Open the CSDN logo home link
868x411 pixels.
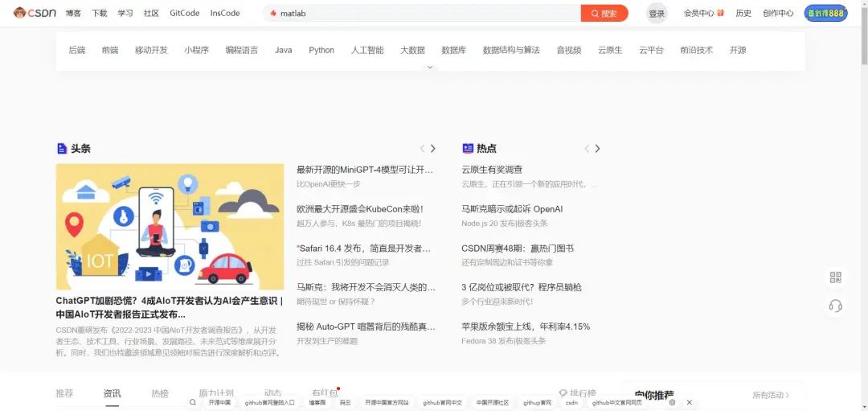35,13
